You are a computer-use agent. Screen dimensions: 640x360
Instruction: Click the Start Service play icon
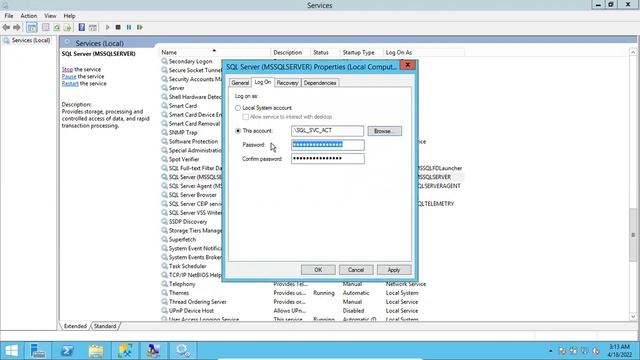pos(107,27)
